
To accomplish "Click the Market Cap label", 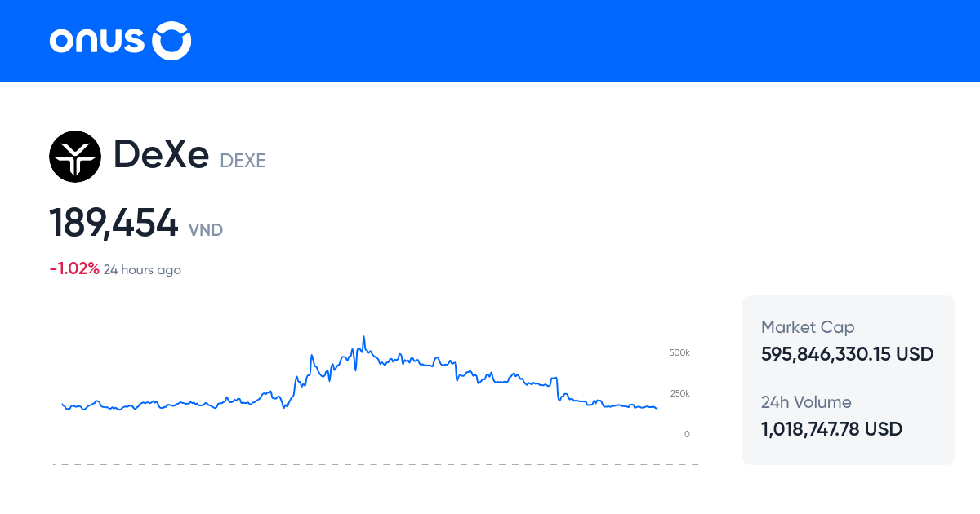I will coord(808,327).
